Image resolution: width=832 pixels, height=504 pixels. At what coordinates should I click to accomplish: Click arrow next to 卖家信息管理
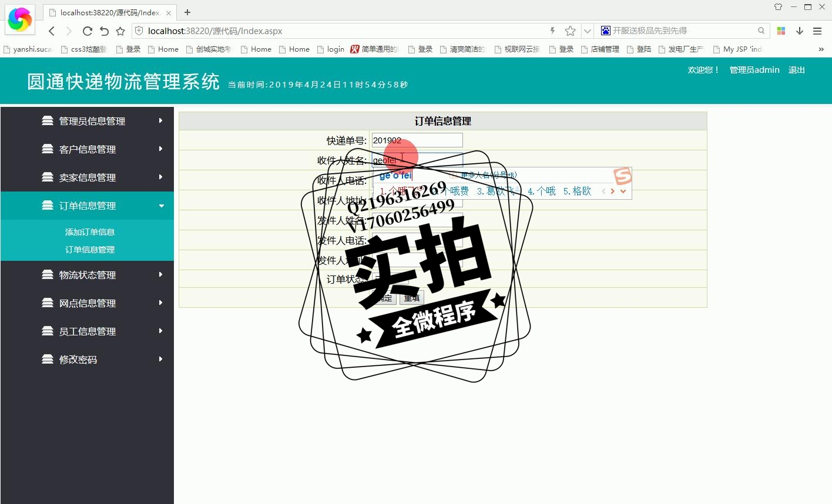[160, 177]
